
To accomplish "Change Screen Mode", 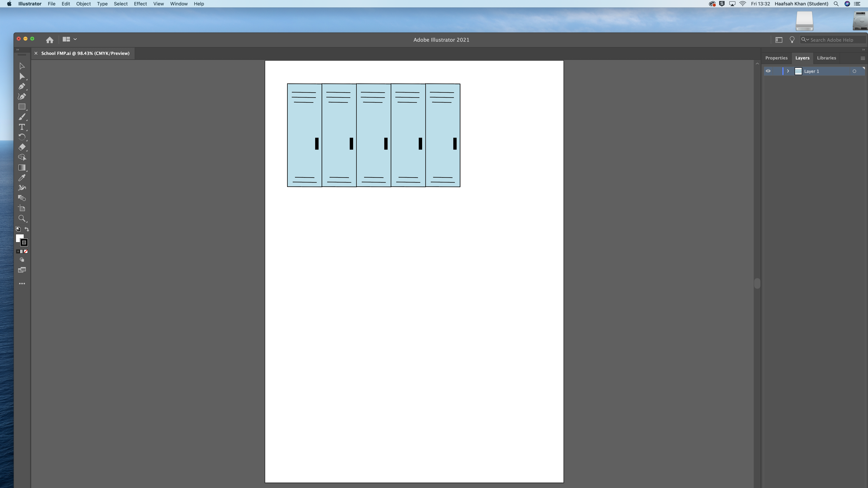I will coord(22,270).
